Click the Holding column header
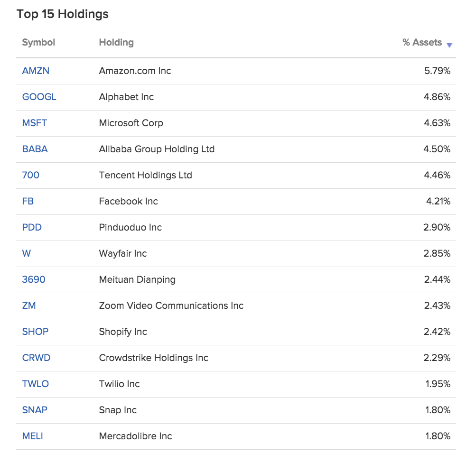Screen dimensions: 476x454 click(x=116, y=42)
